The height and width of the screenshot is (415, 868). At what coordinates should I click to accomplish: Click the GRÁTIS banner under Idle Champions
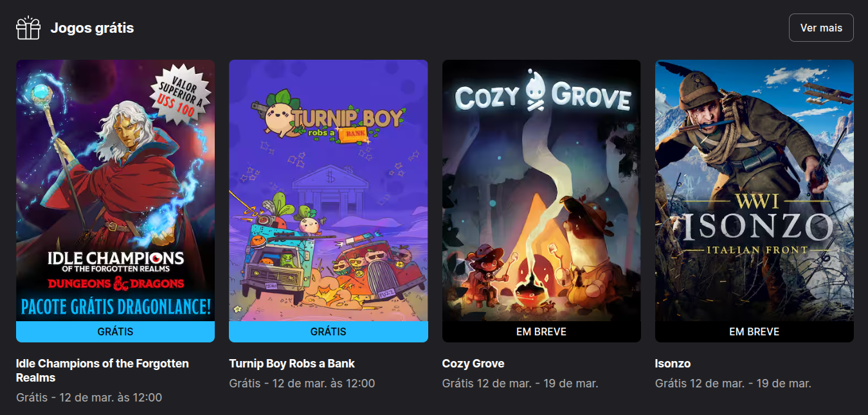point(115,332)
